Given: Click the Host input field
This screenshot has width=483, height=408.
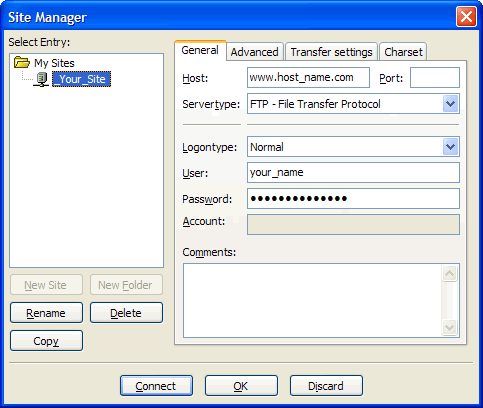Looking at the screenshot, I should (308, 77).
